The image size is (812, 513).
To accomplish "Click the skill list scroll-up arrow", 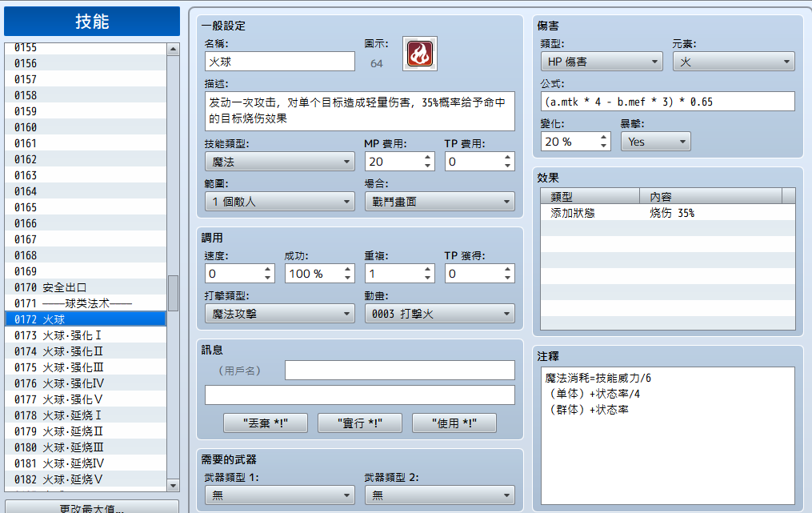I will (x=174, y=50).
